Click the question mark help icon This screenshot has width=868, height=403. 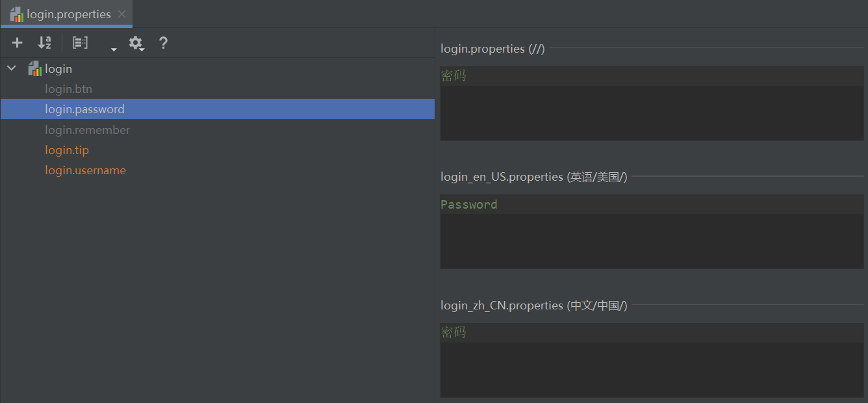coord(163,43)
